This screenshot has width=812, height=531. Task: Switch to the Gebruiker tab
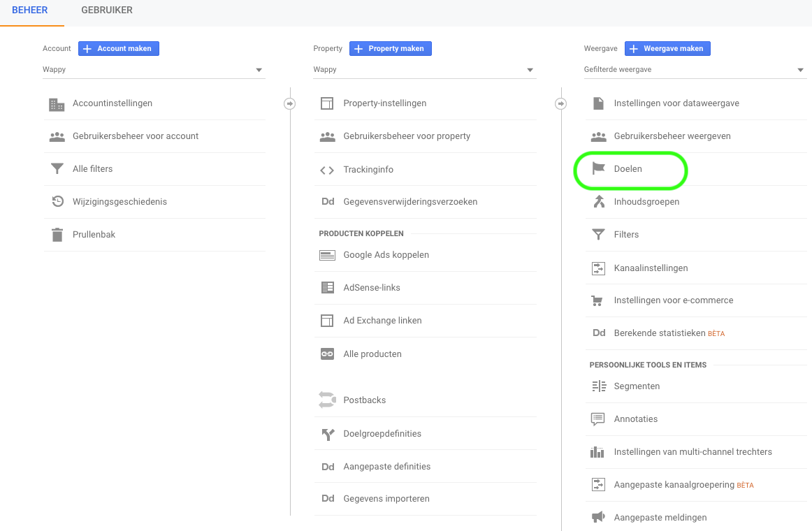tap(107, 10)
